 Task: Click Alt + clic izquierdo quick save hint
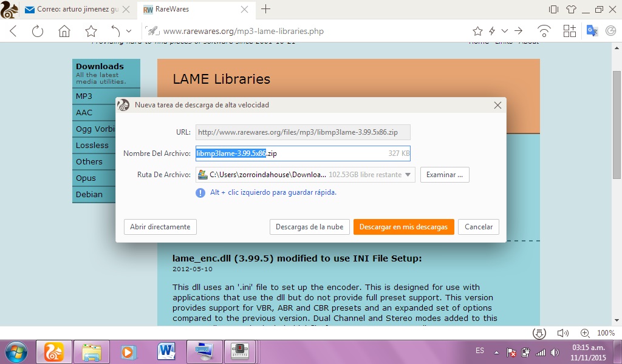(x=273, y=192)
